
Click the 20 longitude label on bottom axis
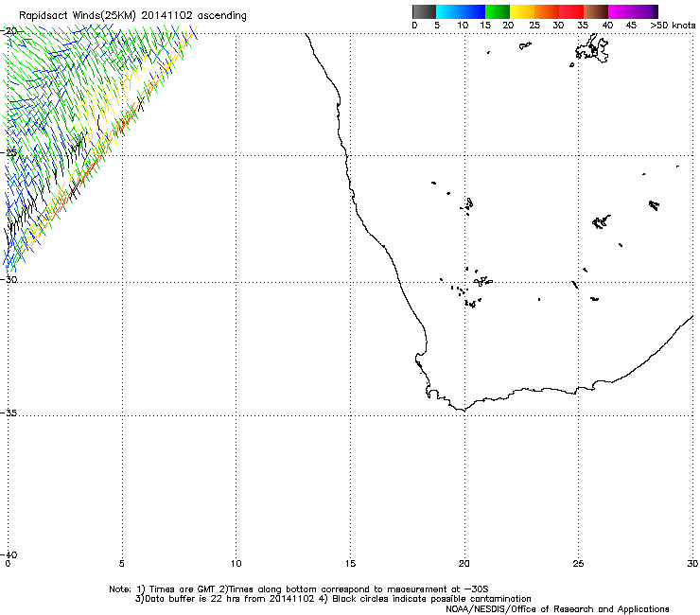point(464,564)
